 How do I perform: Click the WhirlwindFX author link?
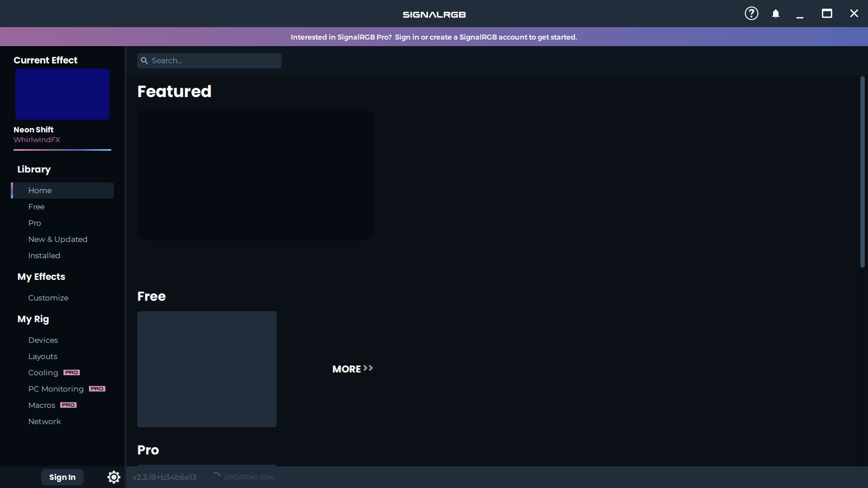37,139
